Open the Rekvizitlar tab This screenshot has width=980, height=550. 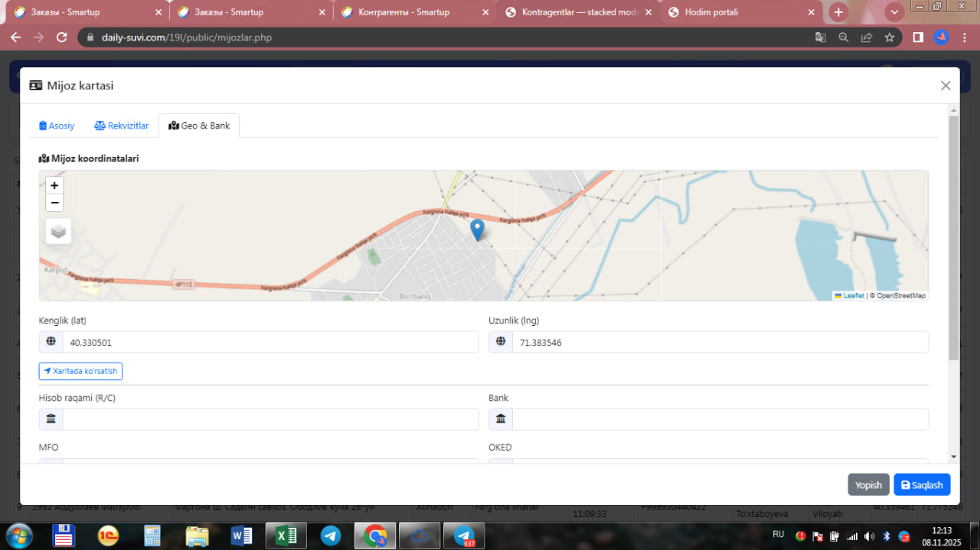tap(121, 125)
